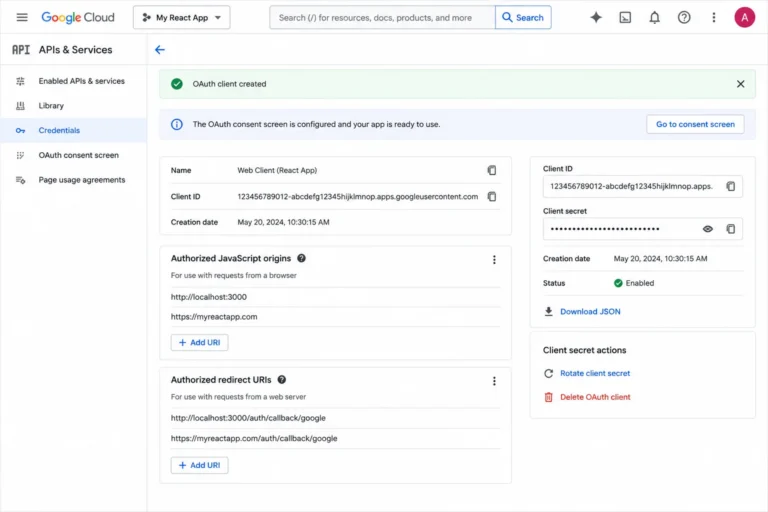Activate Cloud Shell terminal icon
Image resolution: width=768 pixels, height=512 pixels.
625,18
